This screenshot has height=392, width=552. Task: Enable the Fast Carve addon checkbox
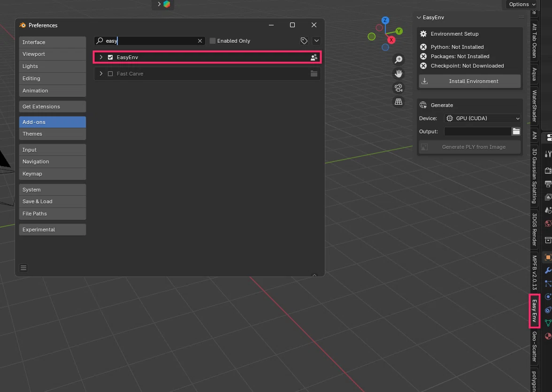tap(110, 74)
